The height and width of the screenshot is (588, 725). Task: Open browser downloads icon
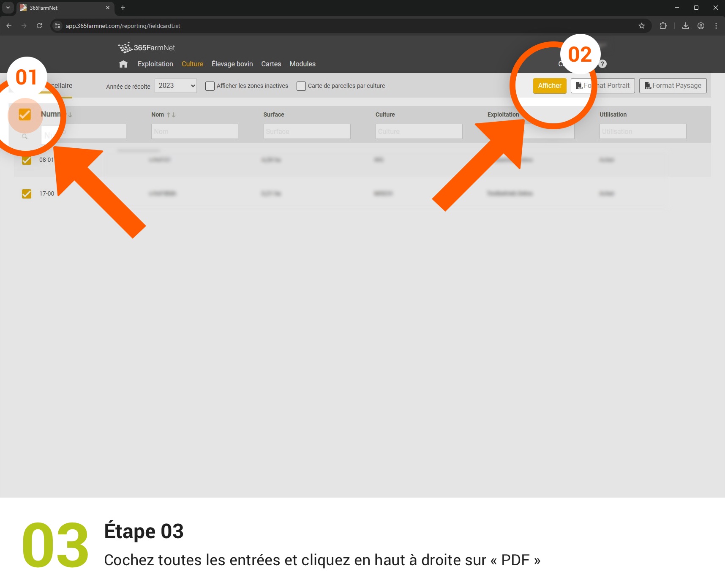[x=685, y=26]
